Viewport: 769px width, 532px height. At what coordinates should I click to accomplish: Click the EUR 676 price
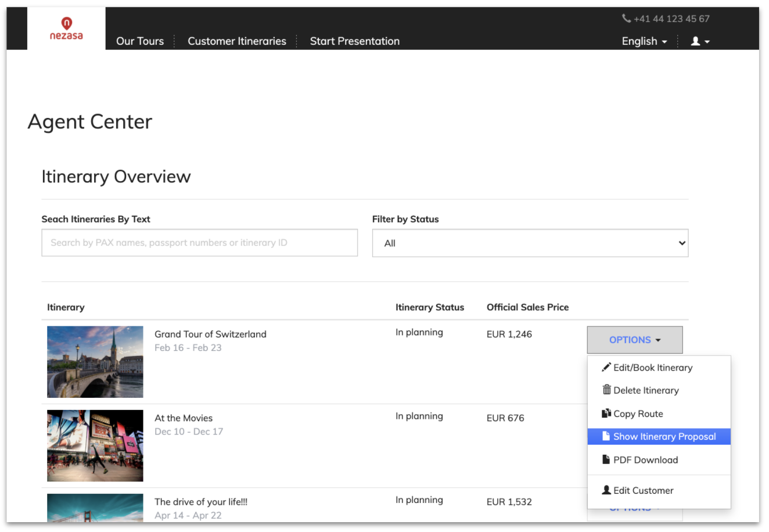(505, 418)
